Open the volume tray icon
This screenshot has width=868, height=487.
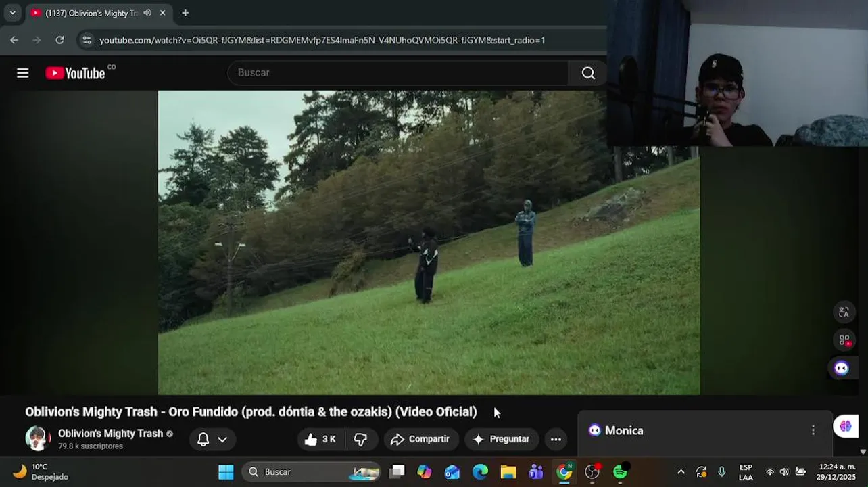784,472
